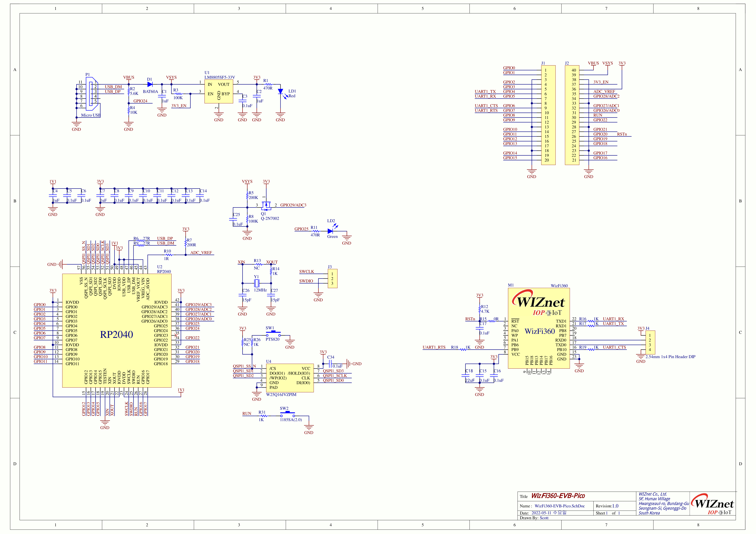Select the J1 20-pin header body
The height and width of the screenshot is (534, 756).
pyautogui.click(x=548, y=115)
